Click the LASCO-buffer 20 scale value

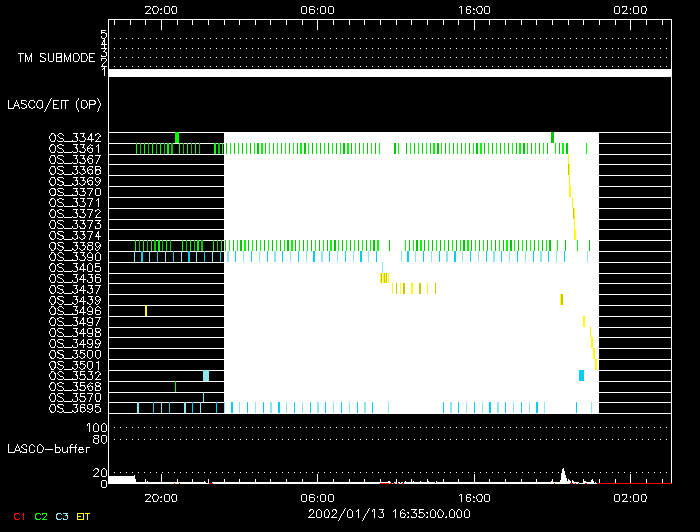click(x=100, y=472)
